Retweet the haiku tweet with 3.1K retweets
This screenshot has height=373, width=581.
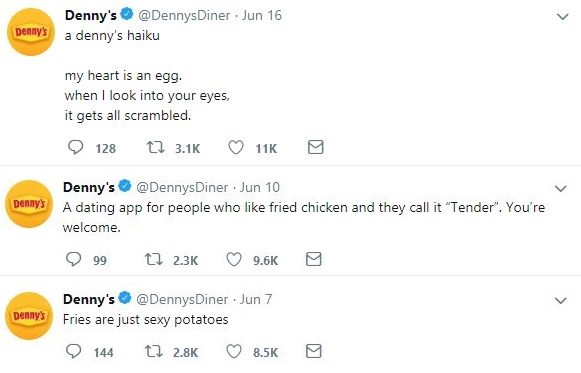pos(156,147)
